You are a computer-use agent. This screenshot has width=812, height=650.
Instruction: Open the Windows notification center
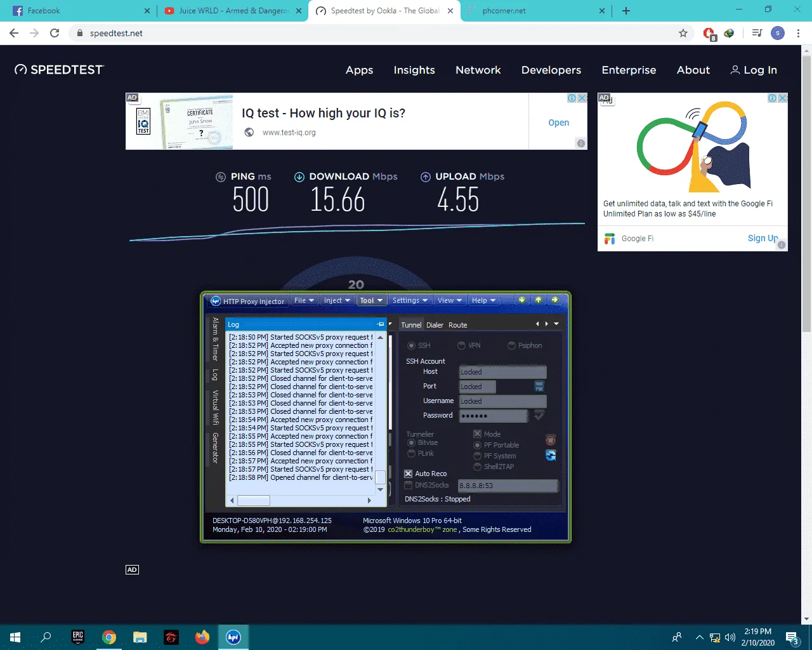pos(792,637)
